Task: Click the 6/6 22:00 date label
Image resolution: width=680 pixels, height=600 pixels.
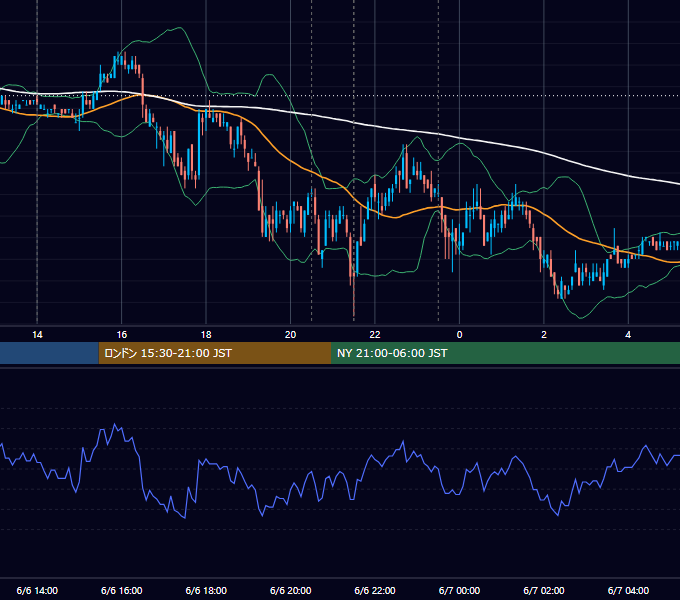Action: (375, 590)
